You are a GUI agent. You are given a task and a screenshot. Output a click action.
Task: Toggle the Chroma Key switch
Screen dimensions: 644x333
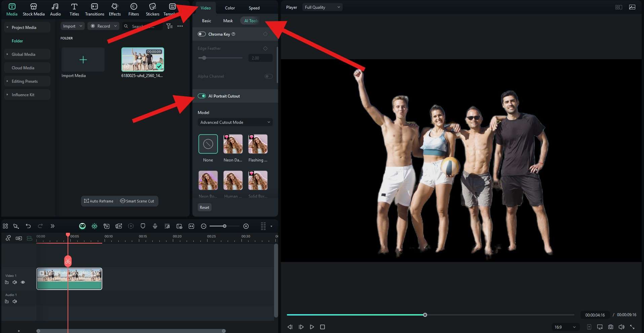point(202,34)
